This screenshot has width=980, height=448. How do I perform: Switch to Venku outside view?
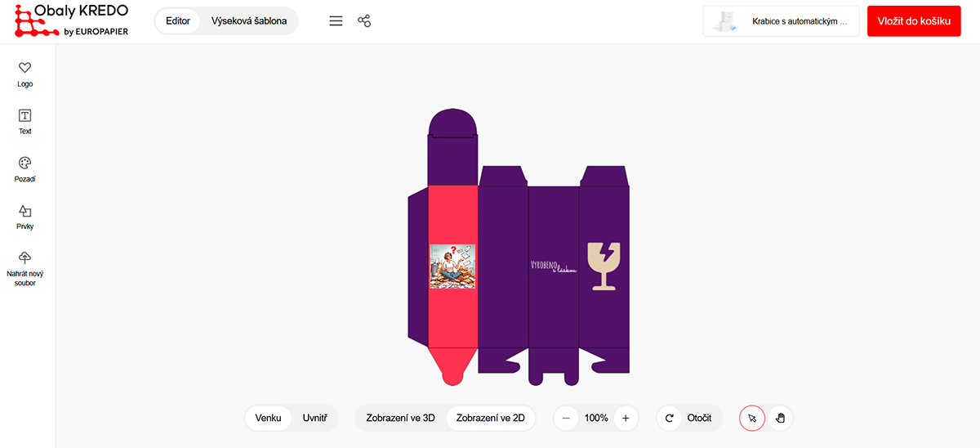[x=269, y=418]
